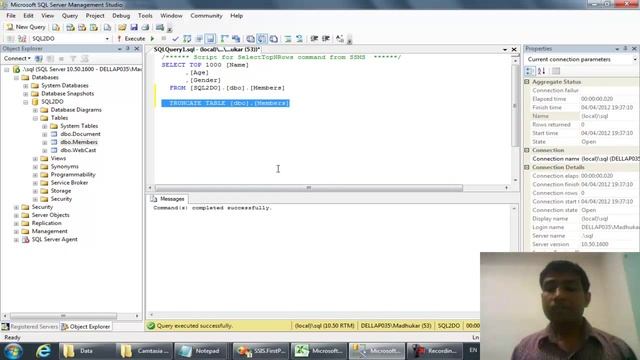Select the Views folder
Viewport: 640px width, 360px height.
[x=58, y=158]
